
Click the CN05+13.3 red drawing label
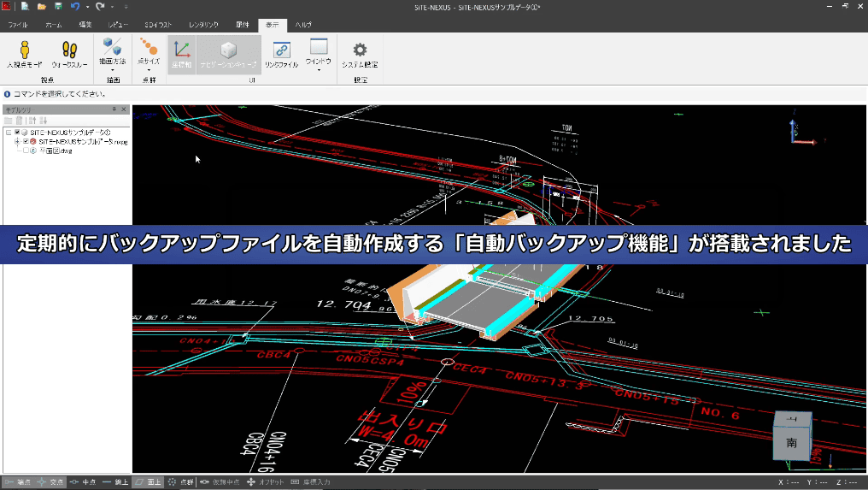point(545,381)
